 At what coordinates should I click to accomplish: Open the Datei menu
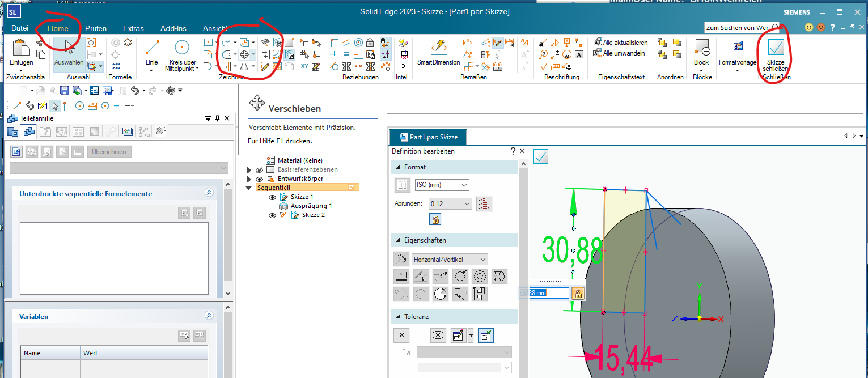click(20, 28)
